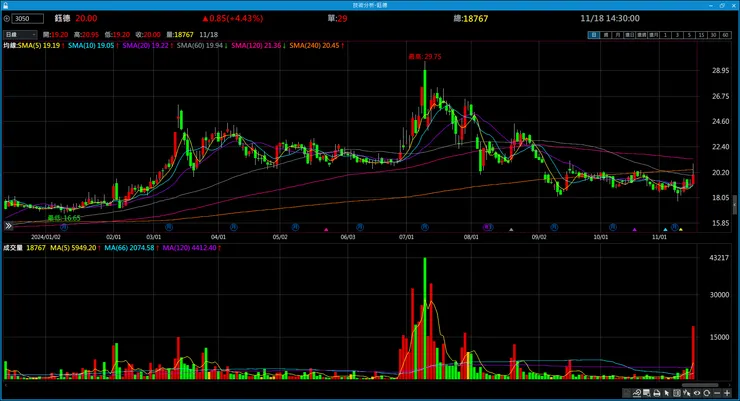
Task: Click the SMA(60) 19.94 label
Action: click(200, 46)
